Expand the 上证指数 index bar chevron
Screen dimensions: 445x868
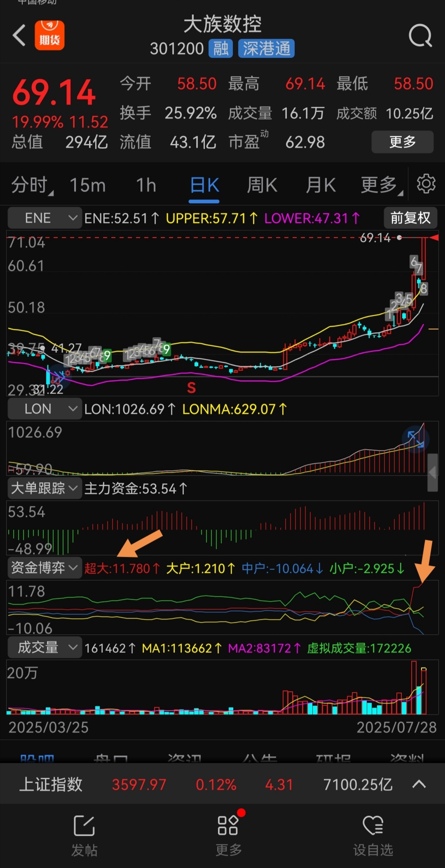[419, 784]
